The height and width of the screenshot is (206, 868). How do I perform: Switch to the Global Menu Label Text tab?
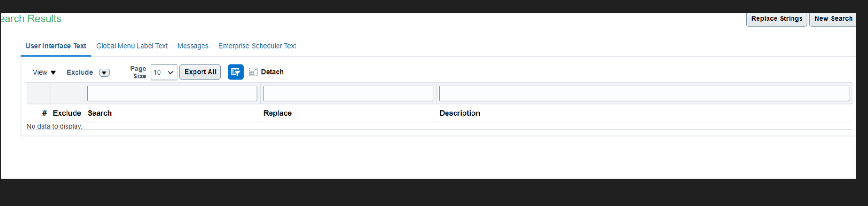coord(132,46)
